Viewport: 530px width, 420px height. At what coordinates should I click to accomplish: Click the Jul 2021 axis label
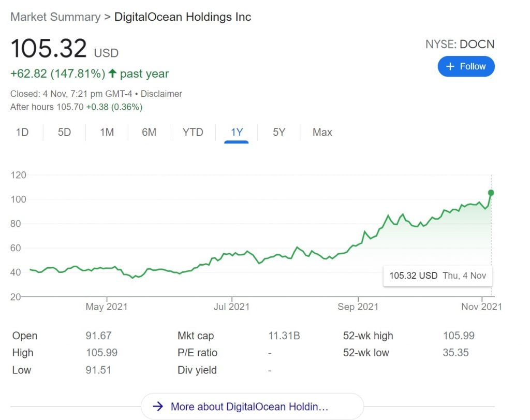231,307
